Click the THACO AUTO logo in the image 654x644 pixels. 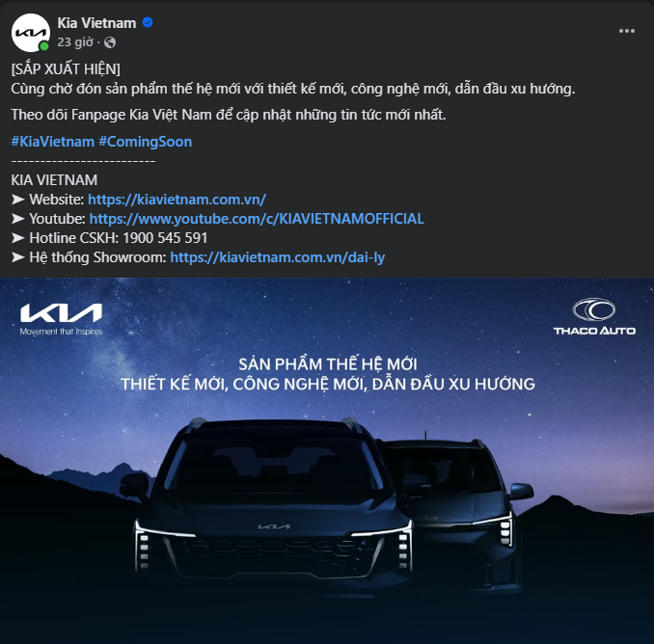594,317
